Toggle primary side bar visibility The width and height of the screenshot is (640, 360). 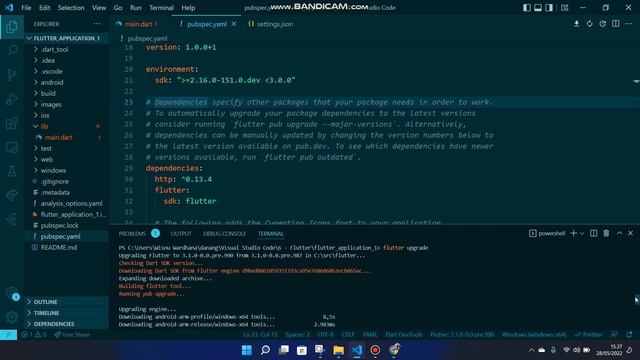coord(527,7)
